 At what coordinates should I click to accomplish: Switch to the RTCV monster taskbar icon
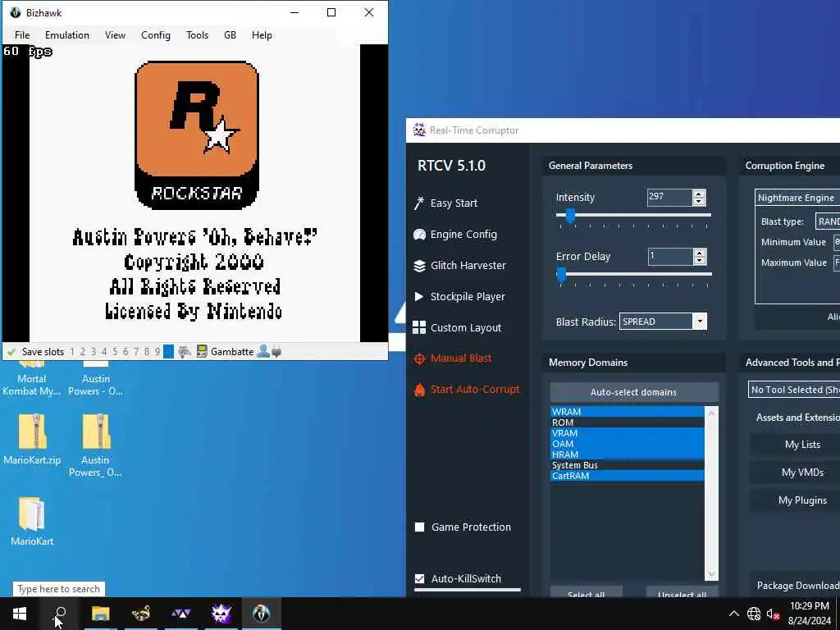221,614
